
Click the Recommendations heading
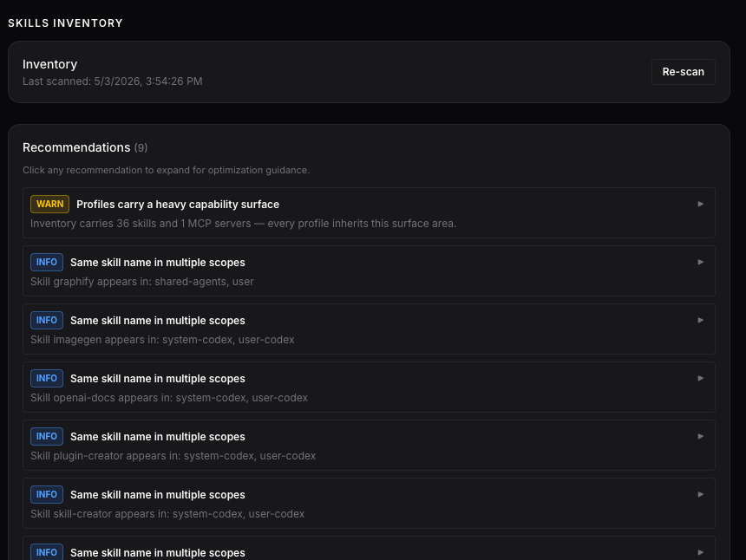pos(76,147)
